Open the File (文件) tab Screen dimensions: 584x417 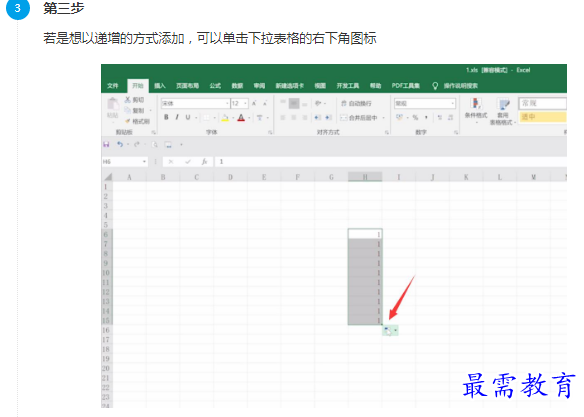[112, 86]
